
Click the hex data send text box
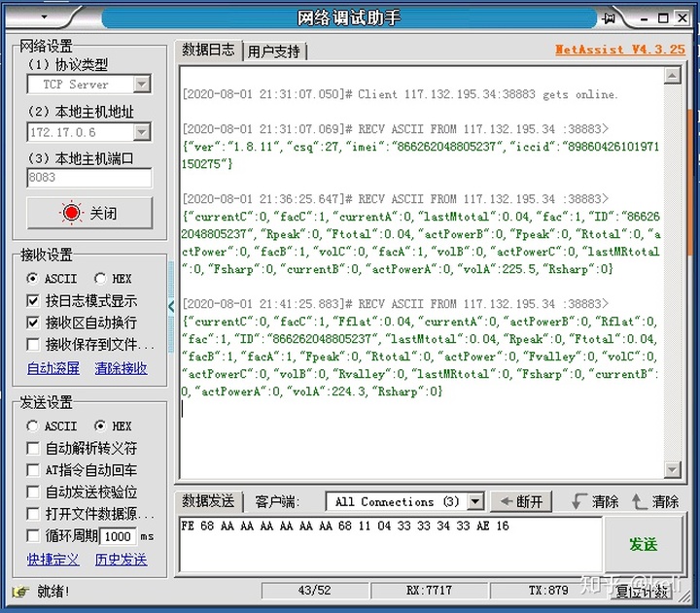pos(391,544)
